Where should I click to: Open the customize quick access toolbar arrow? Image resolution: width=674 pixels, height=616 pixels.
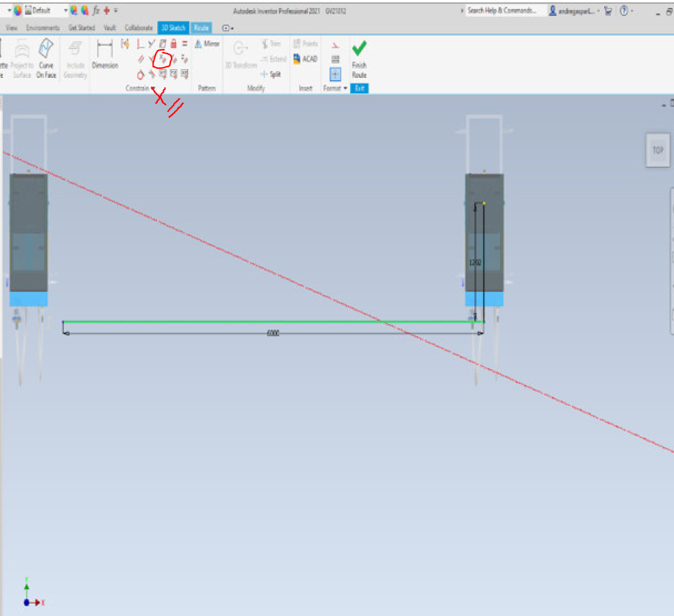click(115, 11)
